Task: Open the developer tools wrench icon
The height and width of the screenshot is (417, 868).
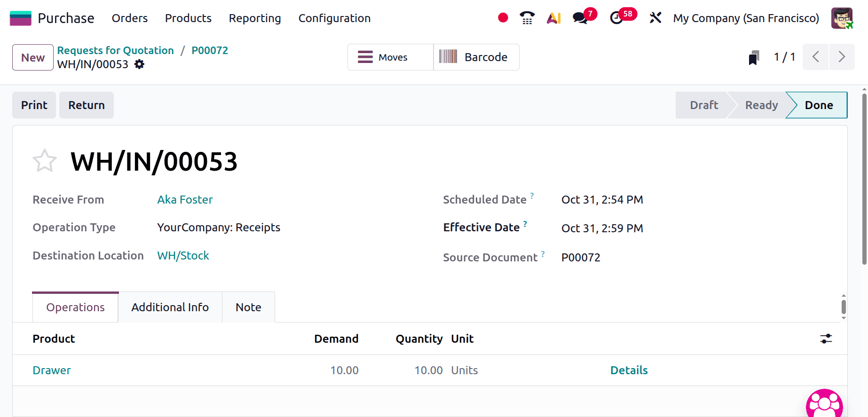Action: pyautogui.click(x=655, y=18)
